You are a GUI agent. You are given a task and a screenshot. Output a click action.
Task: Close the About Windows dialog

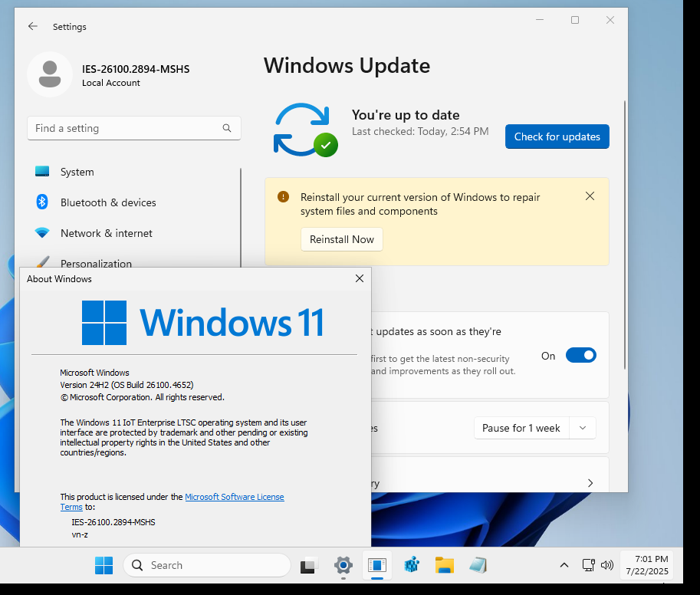[360, 278]
